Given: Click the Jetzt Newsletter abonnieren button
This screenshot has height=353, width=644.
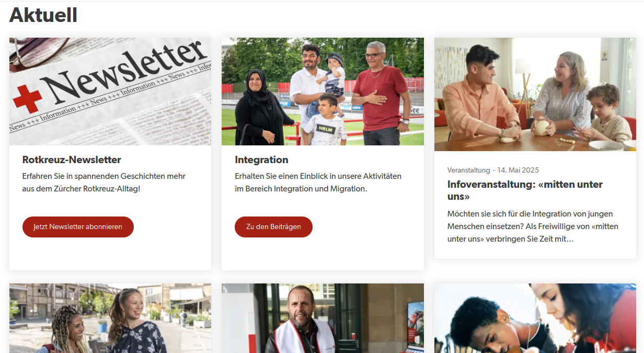Looking at the screenshot, I should click(78, 227).
